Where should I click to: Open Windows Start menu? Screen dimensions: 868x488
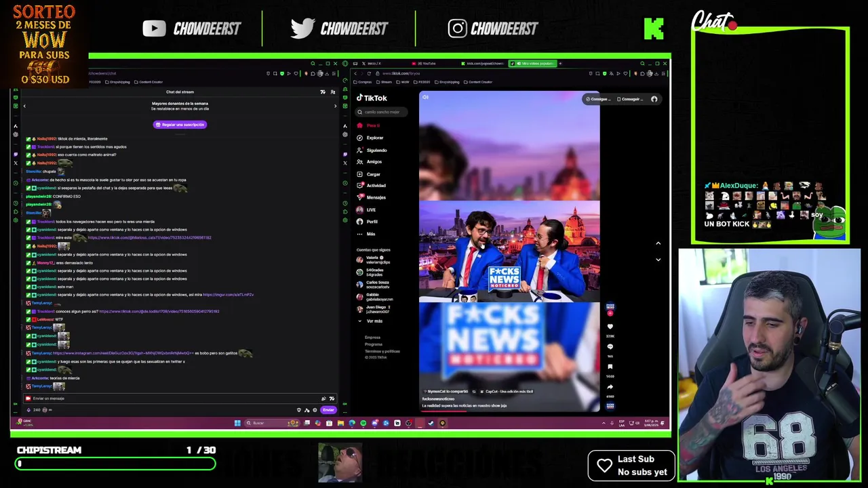(x=237, y=423)
